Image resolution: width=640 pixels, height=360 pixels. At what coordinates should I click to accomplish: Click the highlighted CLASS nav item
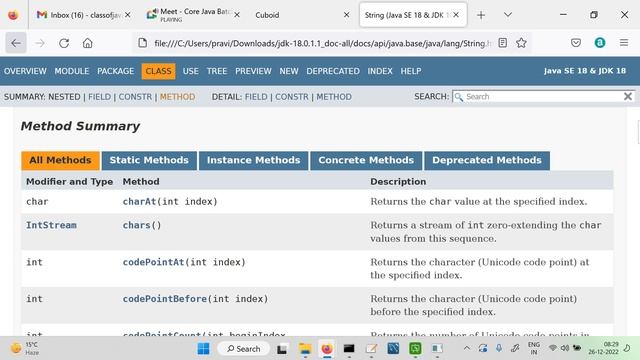point(158,71)
